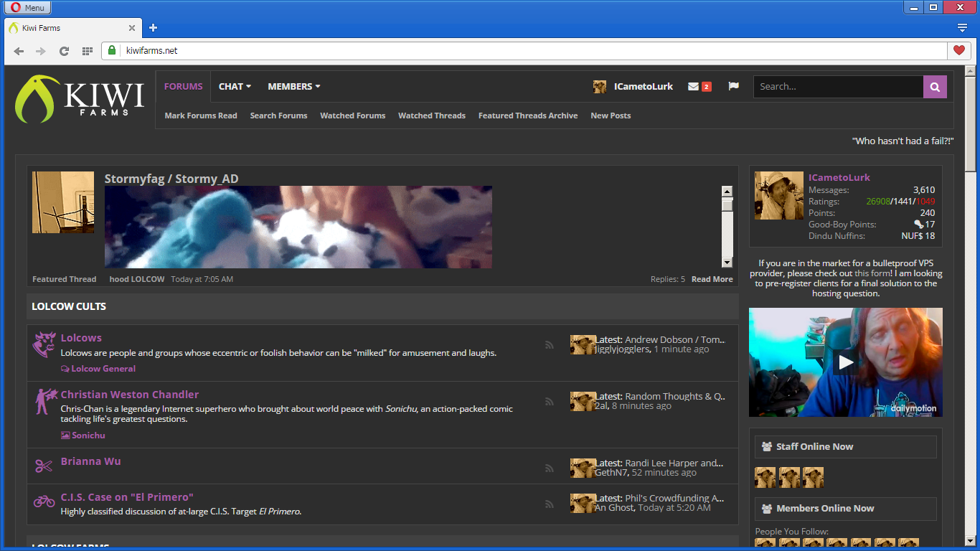Open Featured Threads Archive

[528, 116]
